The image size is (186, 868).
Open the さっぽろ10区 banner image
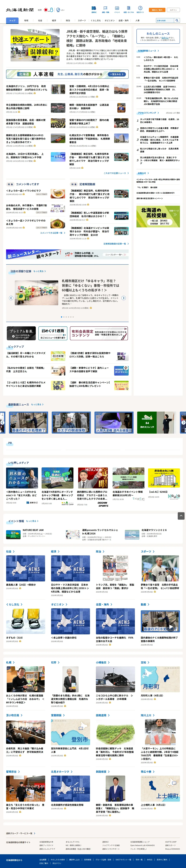(x=58, y=386)
